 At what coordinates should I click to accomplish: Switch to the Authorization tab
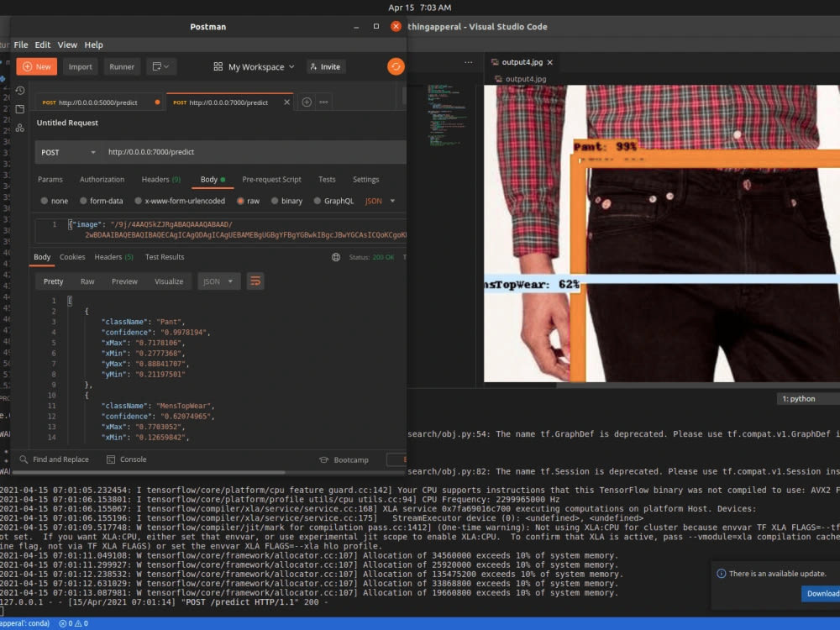coord(102,180)
